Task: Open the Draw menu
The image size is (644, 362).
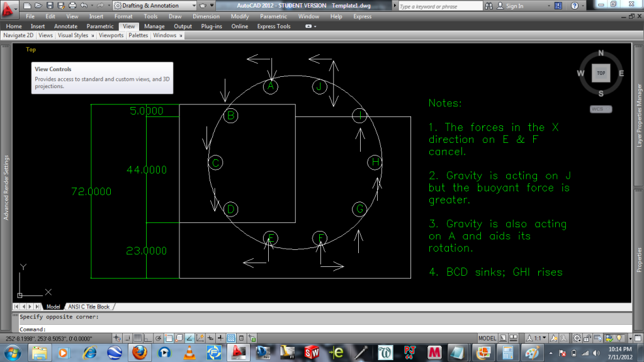Action: point(175,16)
